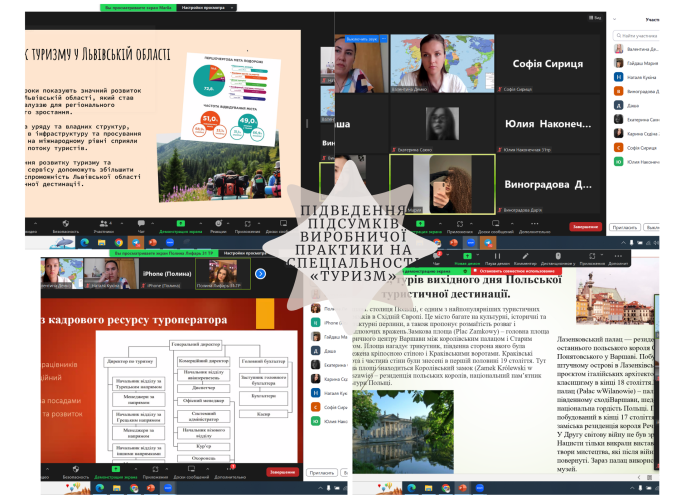Click green Share Screen in the top-left toolbar

[x=180, y=226]
